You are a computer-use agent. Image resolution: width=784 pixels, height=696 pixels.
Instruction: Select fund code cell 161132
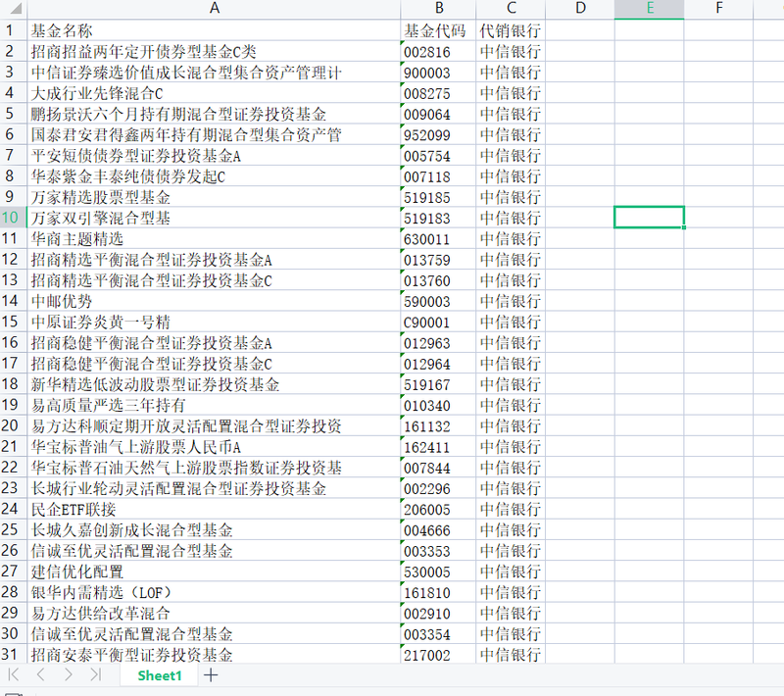pyautogui.click(x=438, y=425)
